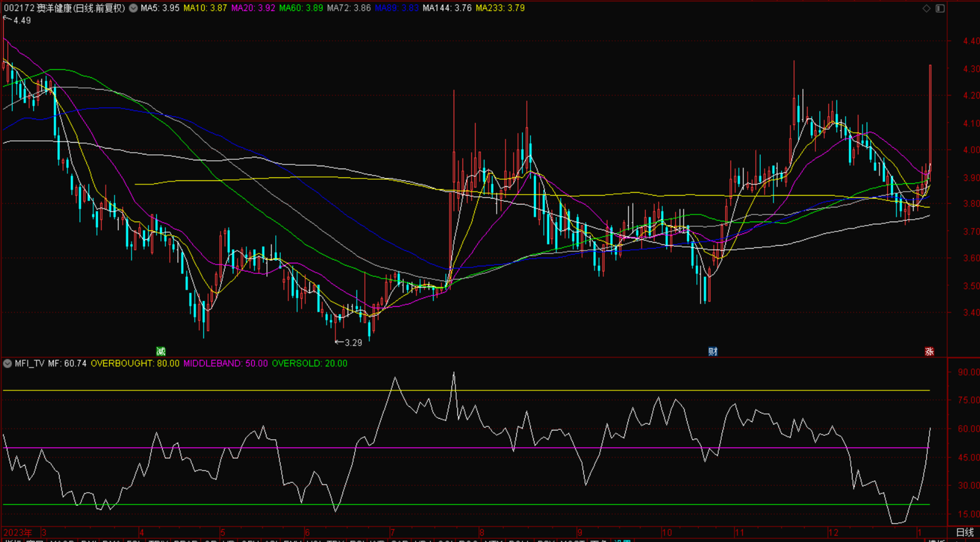The width and height of the screenshot is (980, 542).
Task: Click the 3.29 low price annotation
Action: [353, 343]
